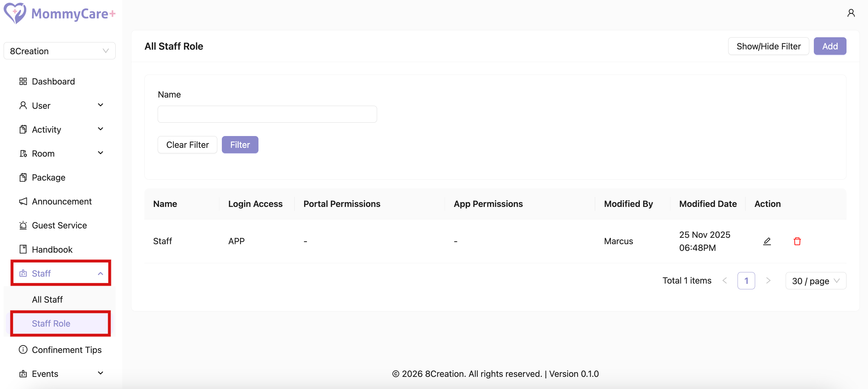Image resolution: width=868 pixels, height=389 pixels.
Task: Open the 8Creation organization dropdown
Action: pyautogui.click(x=59, y=51)
